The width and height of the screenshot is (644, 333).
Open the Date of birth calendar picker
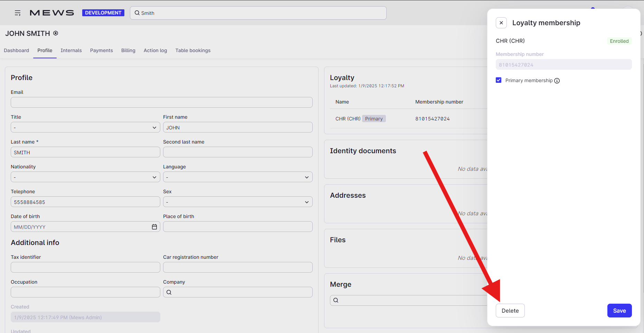[154, 227]
